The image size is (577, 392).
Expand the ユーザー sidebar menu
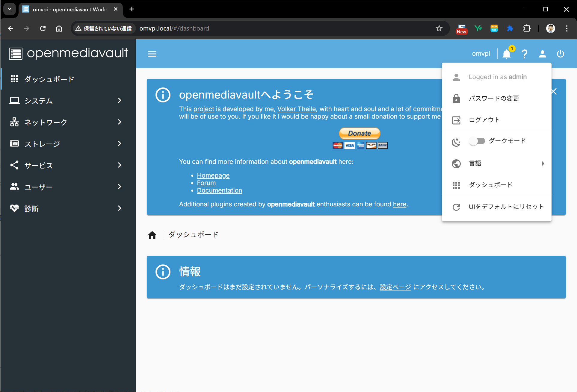(x=68, y=187)
